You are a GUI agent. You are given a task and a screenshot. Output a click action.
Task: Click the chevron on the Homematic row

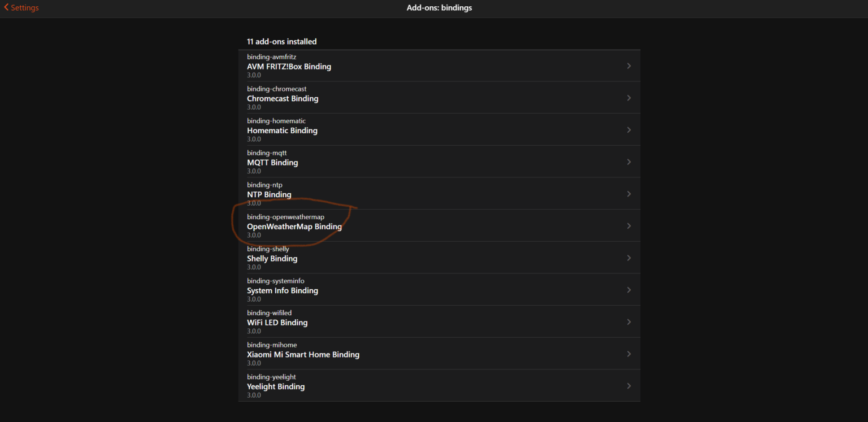coord(629,130)
